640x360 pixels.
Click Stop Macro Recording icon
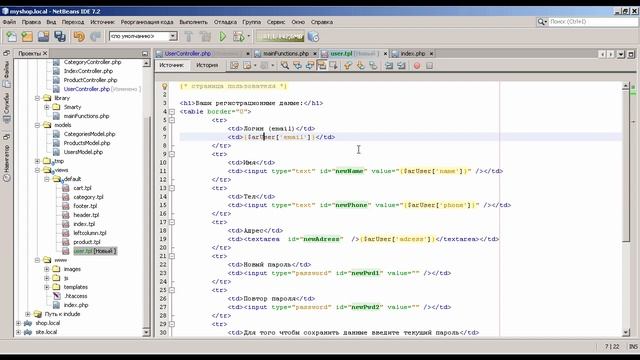(429, 65)
